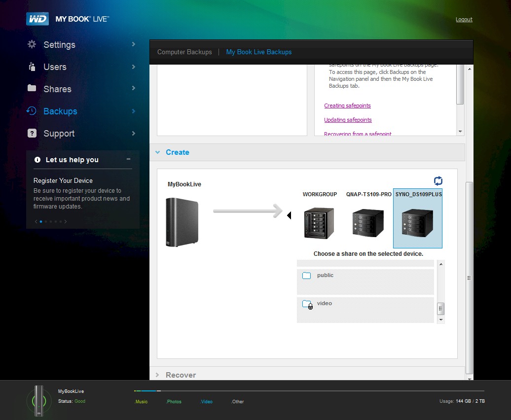The image size is (511, 420).
Task: Click the MyBookLive drive image
Action: point(182,222)
